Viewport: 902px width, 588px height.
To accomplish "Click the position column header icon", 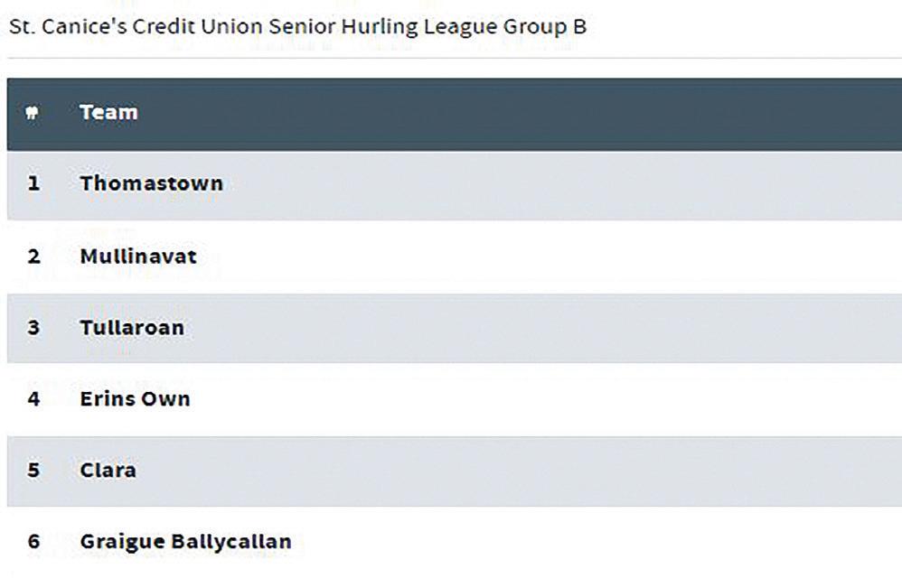I will tap(33, 112).
